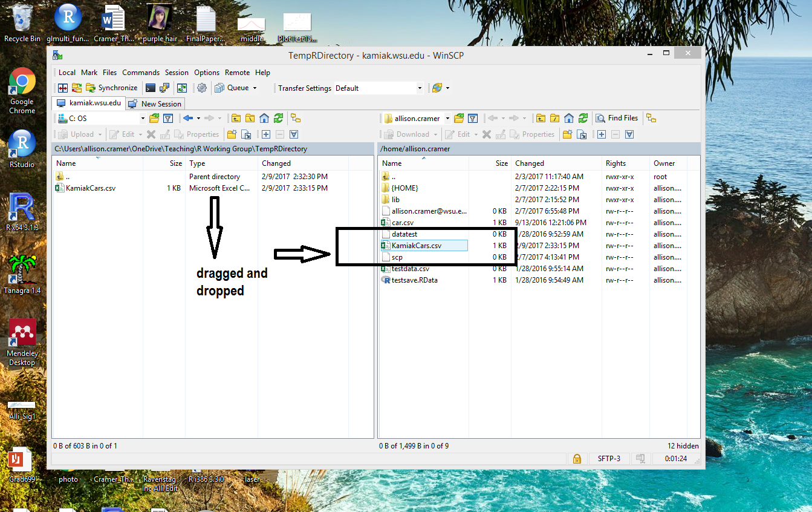Open terminal console icon in toolbar
The height and width of the screenshot is (512, 812).
pyautogui.click(x=151, y=88)
